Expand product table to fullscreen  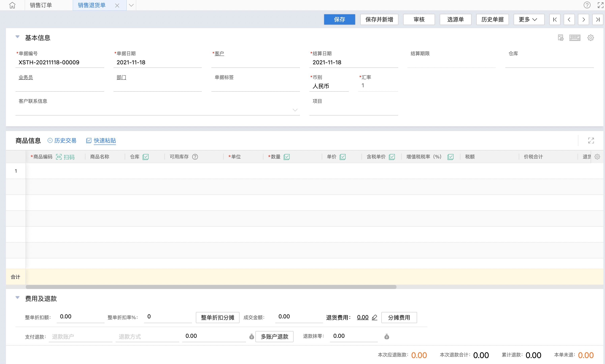(x=591, y=141)
